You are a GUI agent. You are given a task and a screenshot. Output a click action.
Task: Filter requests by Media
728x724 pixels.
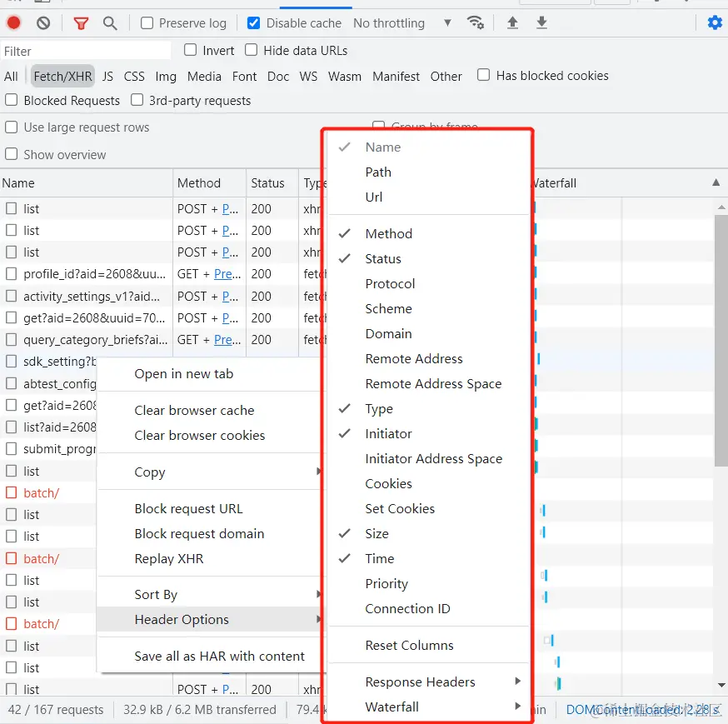[204, 76]
